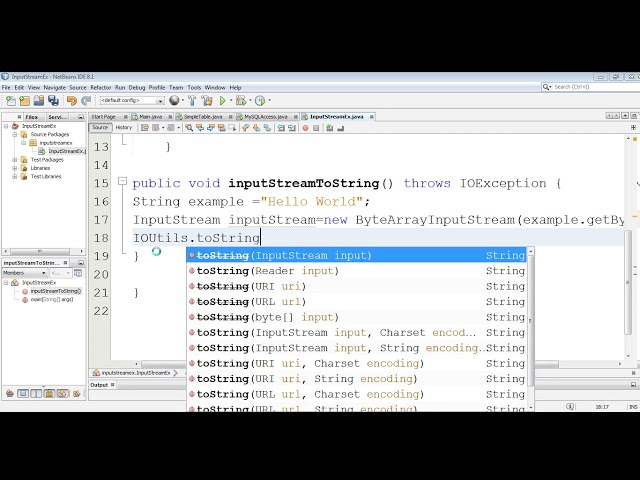Collapse the InputStreamEx project node
Image resolution: width=640 pixels, height=480 pixels.
pos(6,126)
